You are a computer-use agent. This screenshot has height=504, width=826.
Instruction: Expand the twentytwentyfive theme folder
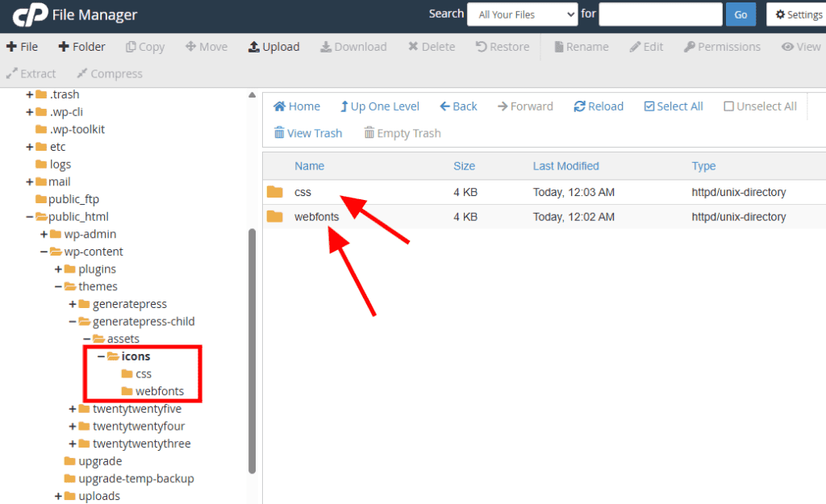click(73, 409)
